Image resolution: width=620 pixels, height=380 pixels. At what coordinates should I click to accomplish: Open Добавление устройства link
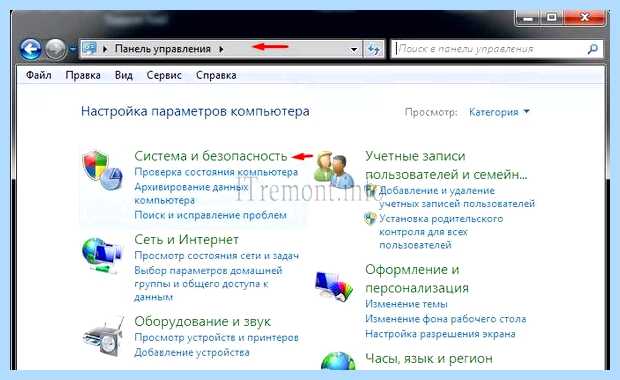tap(192, 352)
